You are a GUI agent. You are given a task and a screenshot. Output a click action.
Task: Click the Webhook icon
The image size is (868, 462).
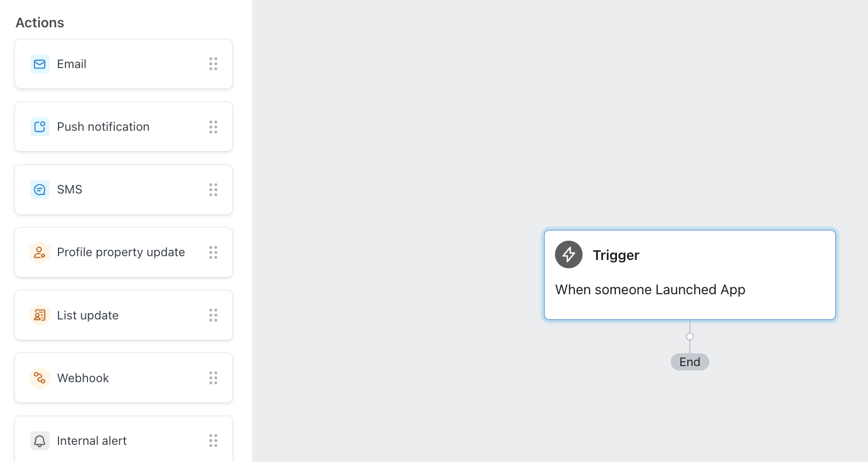pyautogui.click(x=40, y=378)
